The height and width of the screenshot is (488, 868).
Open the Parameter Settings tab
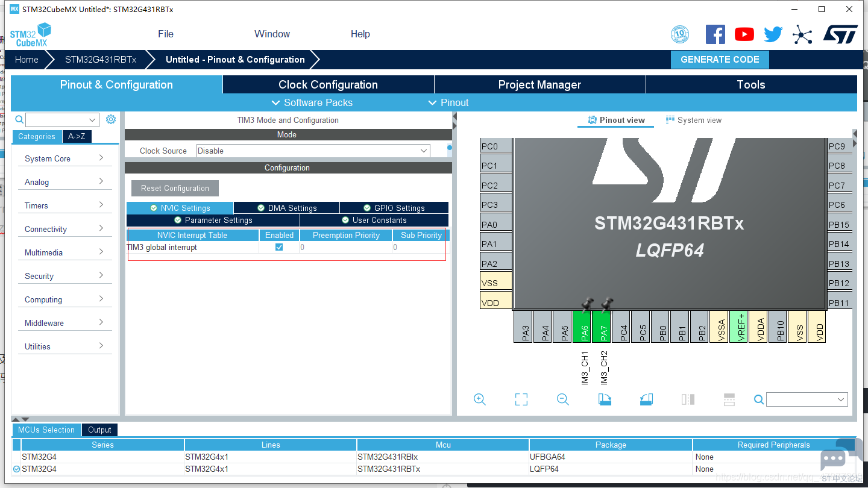click(213, 220)
